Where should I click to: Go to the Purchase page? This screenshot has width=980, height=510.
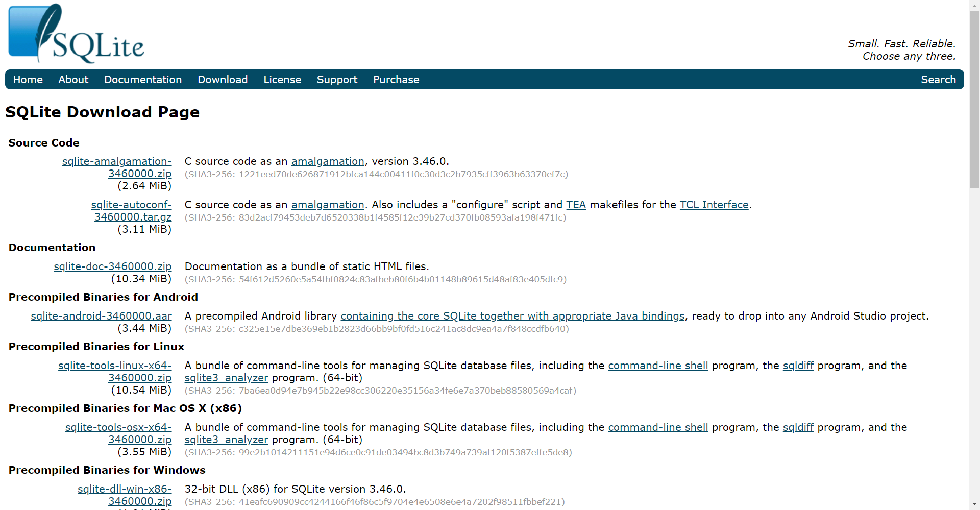pyautogui.click(x=396, y=80)
